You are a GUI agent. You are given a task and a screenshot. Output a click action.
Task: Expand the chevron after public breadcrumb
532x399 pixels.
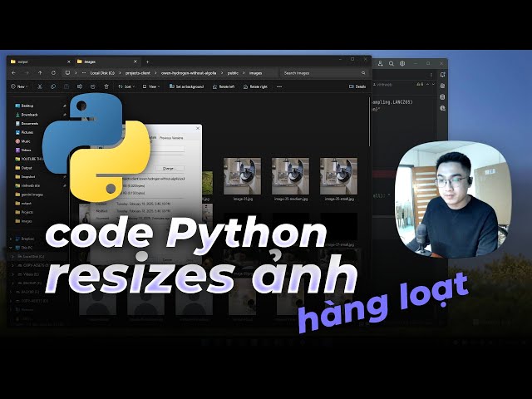click(x=244, y=73)
